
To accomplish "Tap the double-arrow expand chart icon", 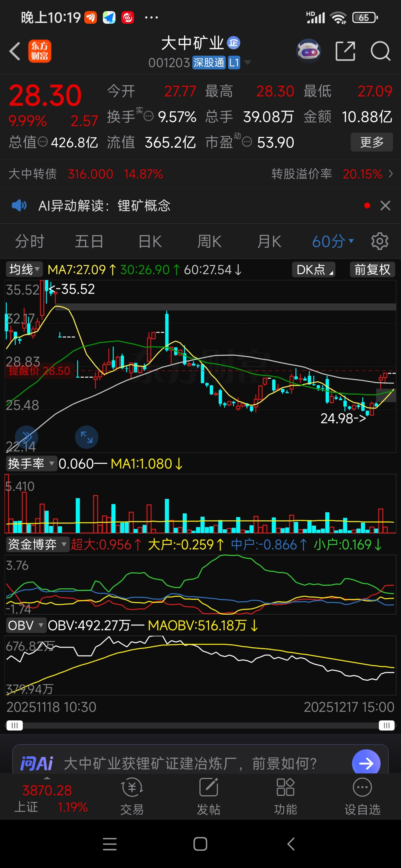I will 26,437.
